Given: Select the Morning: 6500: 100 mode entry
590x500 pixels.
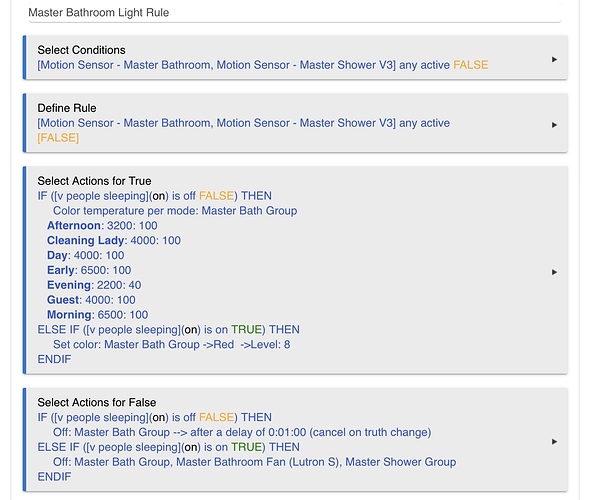Looking at the screenshot, I should pos(97,315).
